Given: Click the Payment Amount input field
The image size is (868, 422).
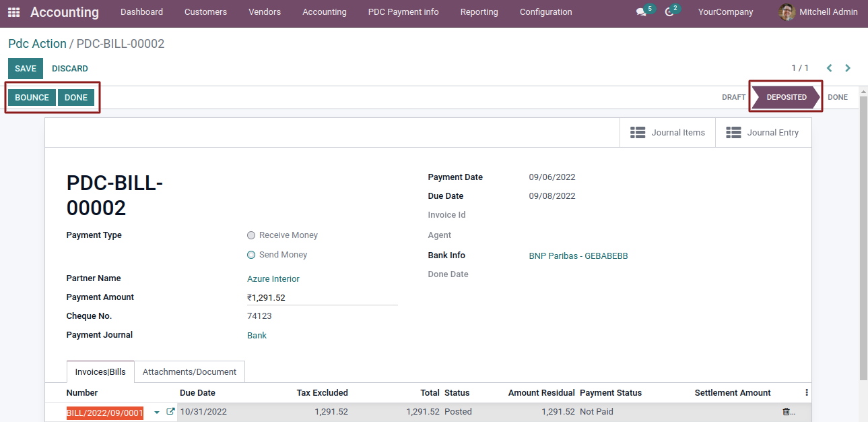Looking at the screenshot, I should click(323, 297).
